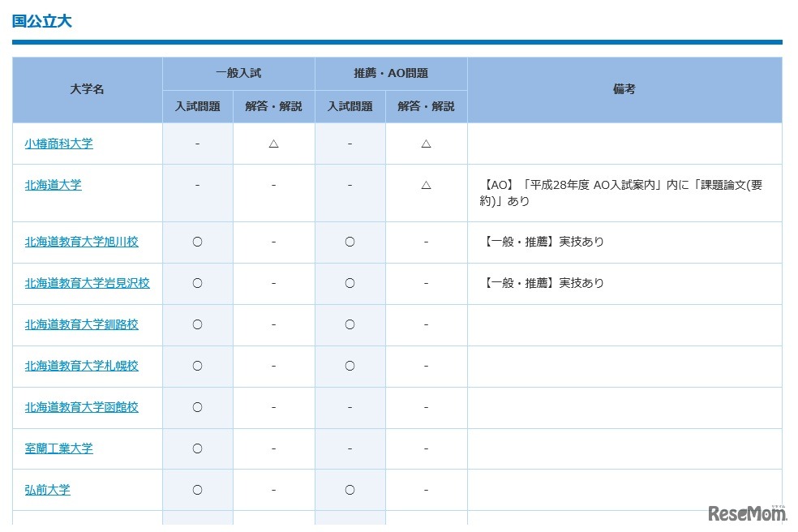Click the ○ for 弘前大学 入試問題

197,490
